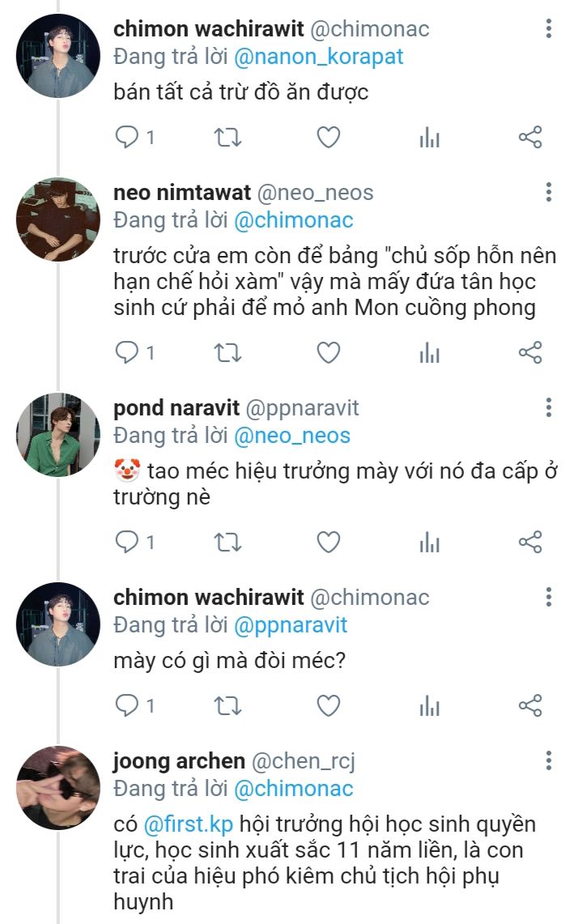Retweet pond naravit's tweet

coord(228,543)
